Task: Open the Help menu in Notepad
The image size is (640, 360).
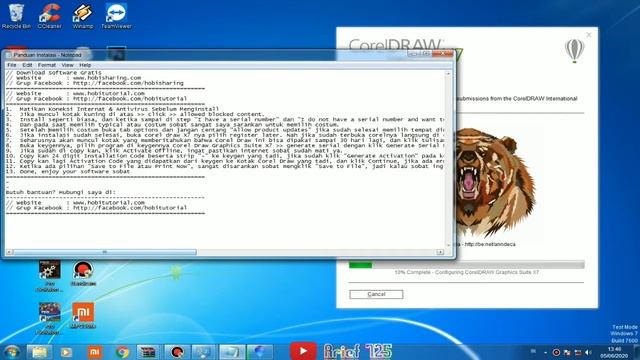Action: coord(85,65)
